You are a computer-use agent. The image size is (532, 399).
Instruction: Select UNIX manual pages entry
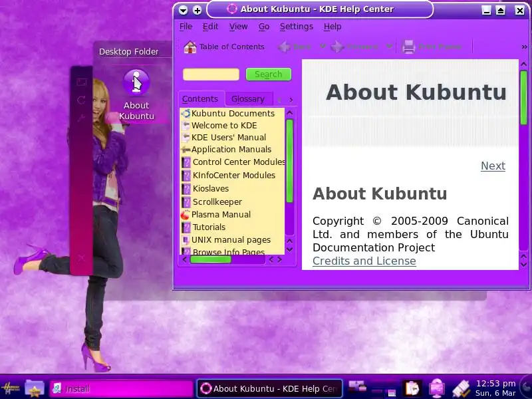231,240
